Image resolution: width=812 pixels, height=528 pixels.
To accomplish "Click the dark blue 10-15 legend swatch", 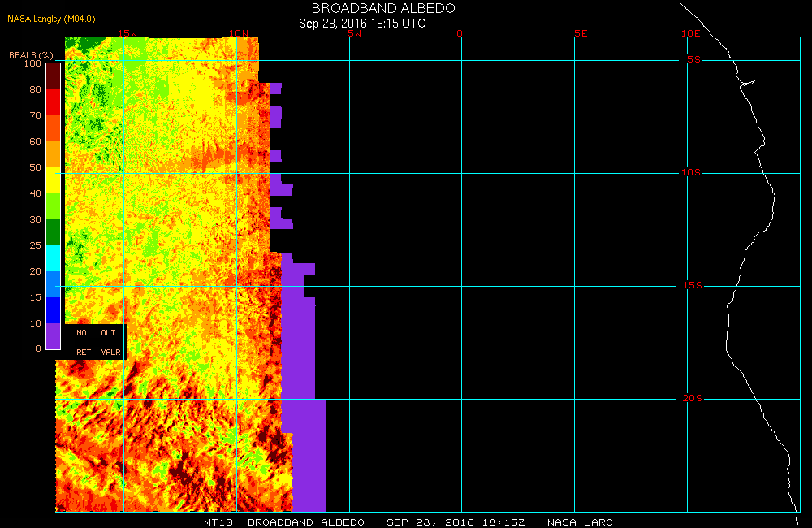I will [54, 309].
